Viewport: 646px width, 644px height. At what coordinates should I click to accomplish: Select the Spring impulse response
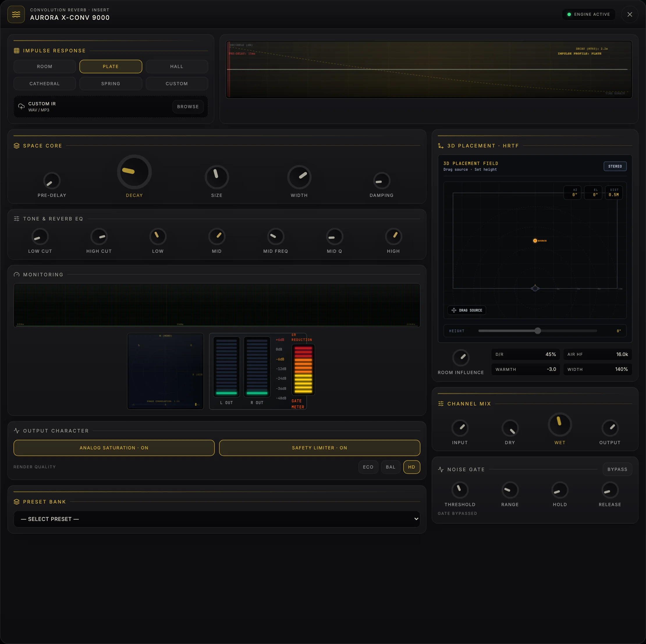point(111,83)
